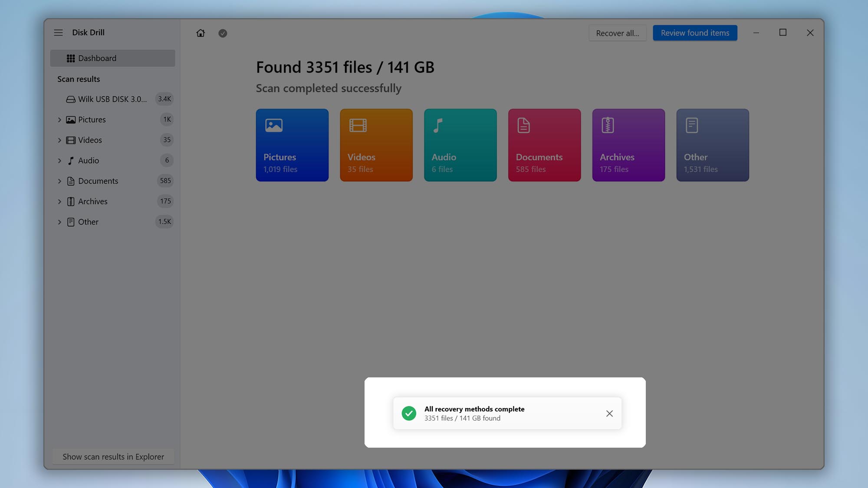
Task: Open the Other tile with 1,531 files
Action: (x=712, y=145)
